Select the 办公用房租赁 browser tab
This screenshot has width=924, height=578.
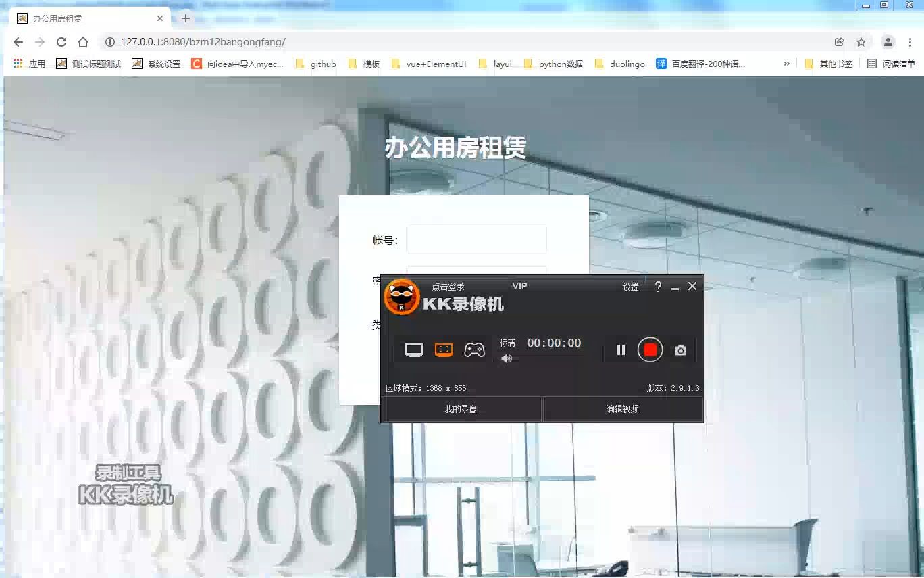click(90, 18)
